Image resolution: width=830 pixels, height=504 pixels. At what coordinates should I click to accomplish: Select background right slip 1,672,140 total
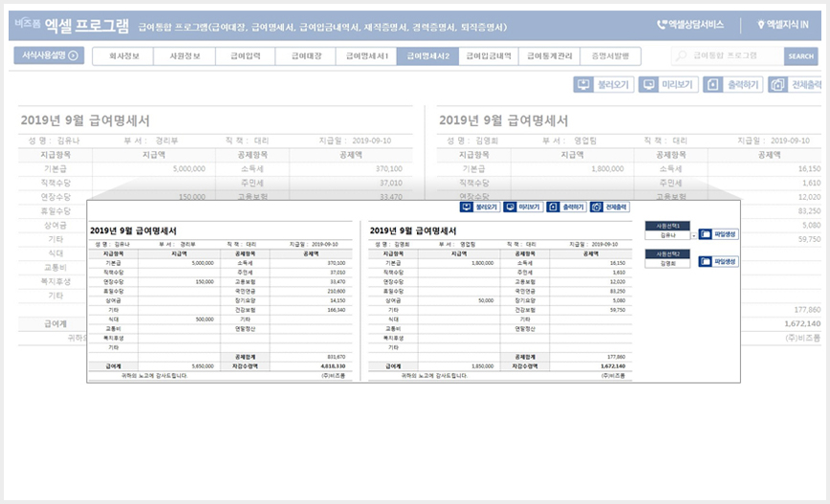[802, 323]
